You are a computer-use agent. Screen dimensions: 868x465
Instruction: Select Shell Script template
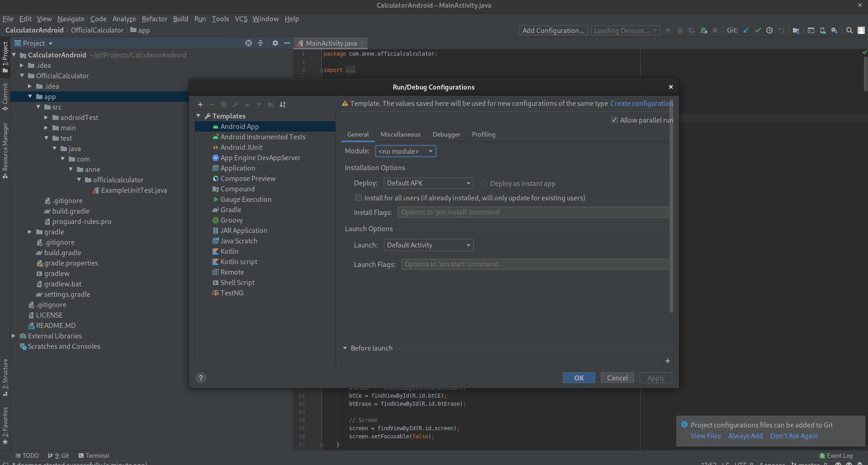click(x=265, y=283)
